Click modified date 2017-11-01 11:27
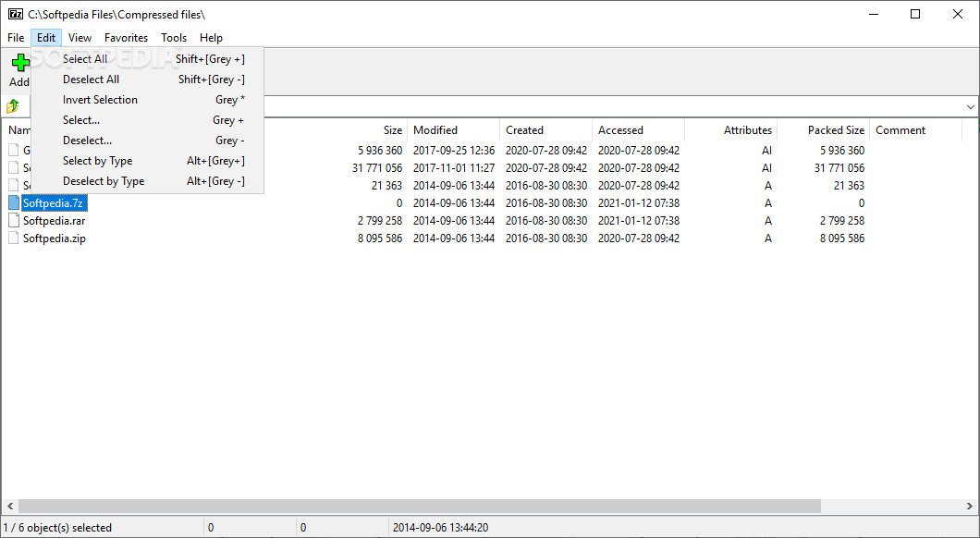This screenshot has height=538, width=980. (x=454, y=167)
